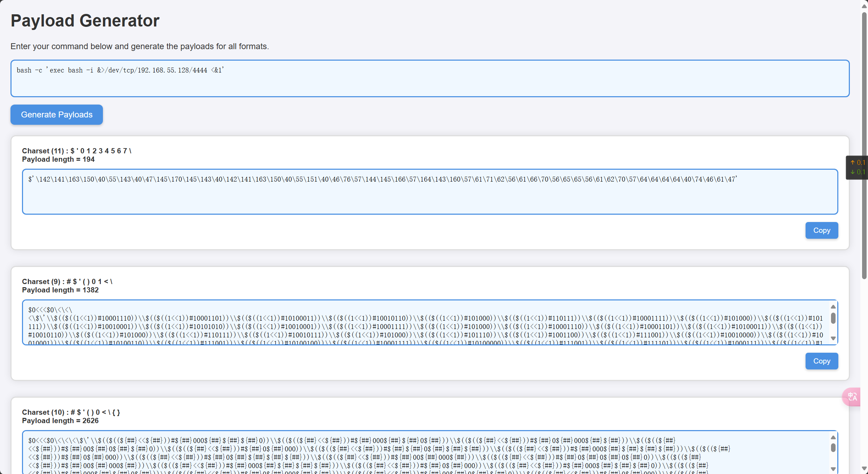
Task: Copy the Charset (9) payload
Action: pos(821,361)
